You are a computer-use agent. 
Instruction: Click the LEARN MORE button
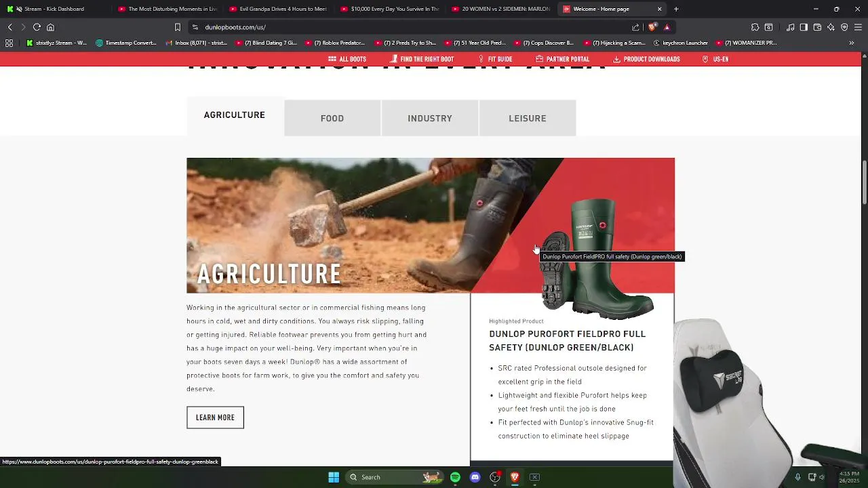[x=215, y=418]
